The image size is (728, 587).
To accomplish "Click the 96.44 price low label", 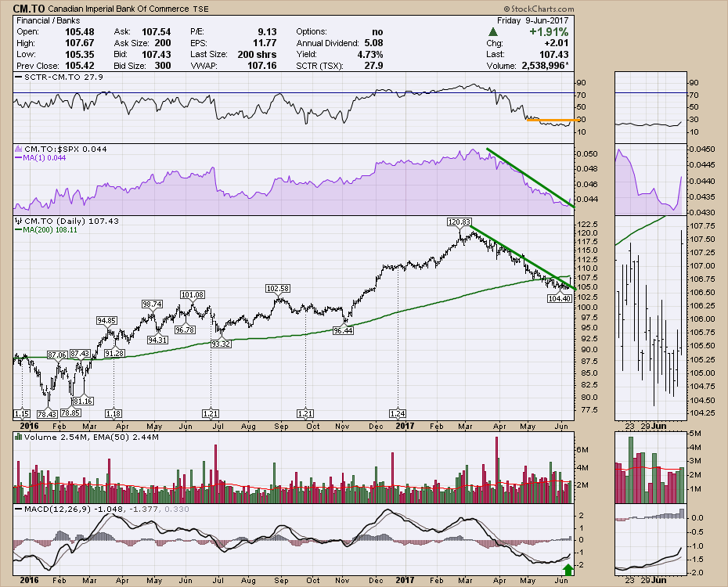I will click(x=343, y=331).
